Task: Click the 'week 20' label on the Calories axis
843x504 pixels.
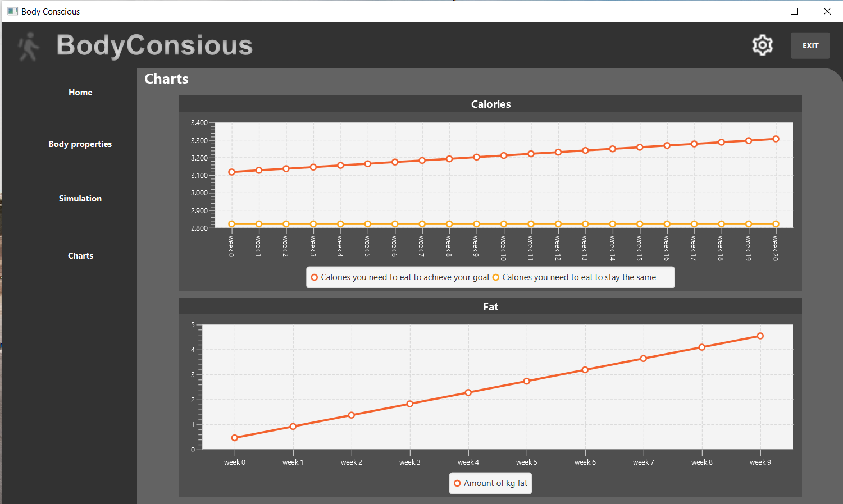Action: [775, 248]
